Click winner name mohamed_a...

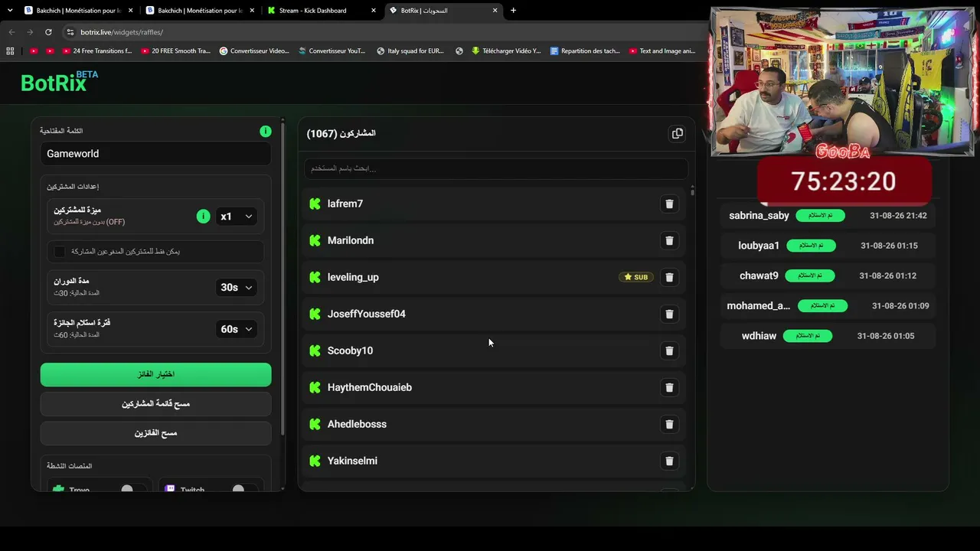tap(758, 306)
